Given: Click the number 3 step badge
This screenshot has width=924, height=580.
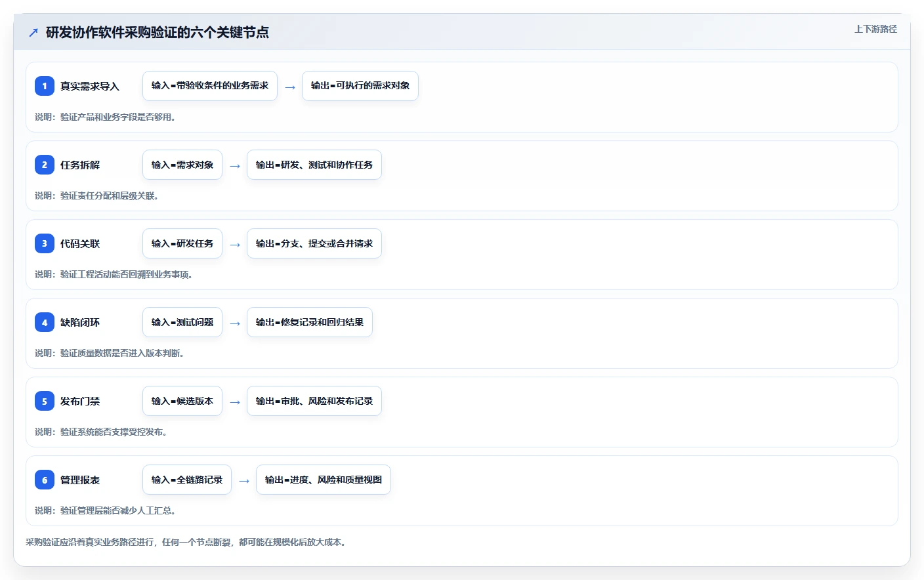Looking at the screenshot, I should (x=45, y=243).
